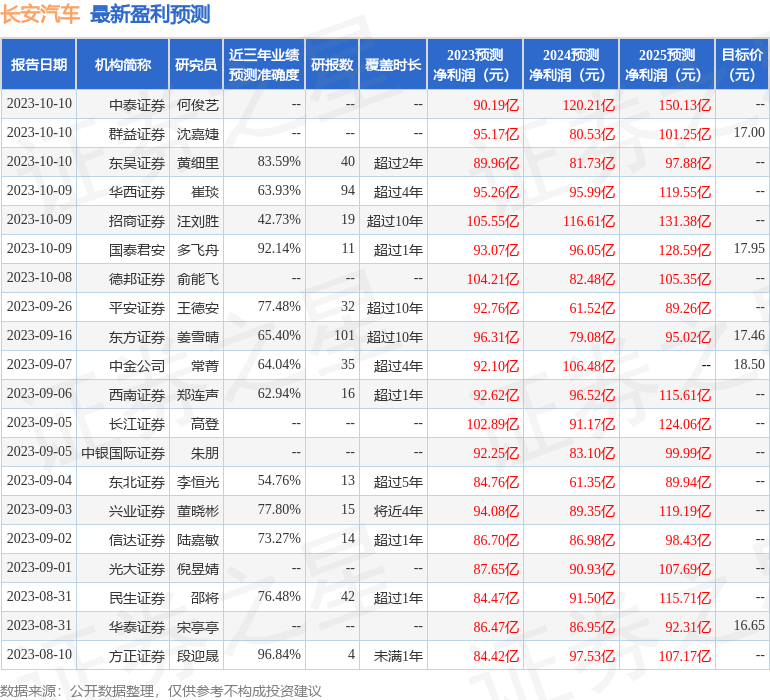Click 群益证券 institution cell
The image size is (770, 700).
click(137, 134)
